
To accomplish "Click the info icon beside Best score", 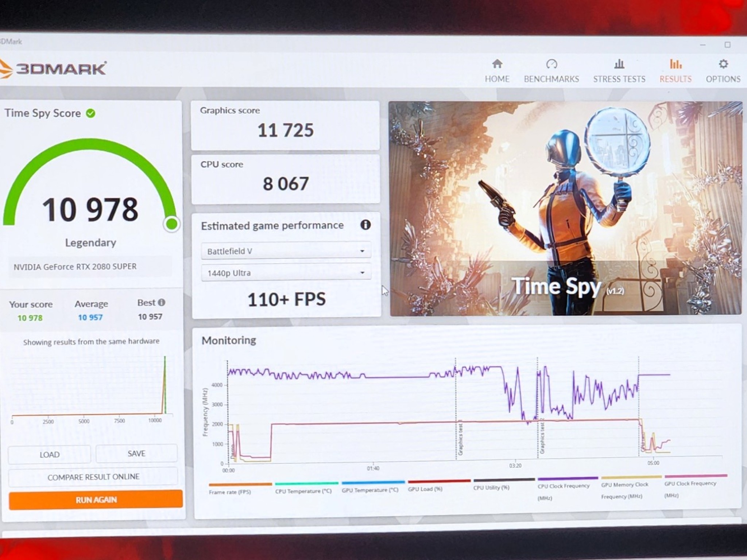I will (x=162, y=302).
